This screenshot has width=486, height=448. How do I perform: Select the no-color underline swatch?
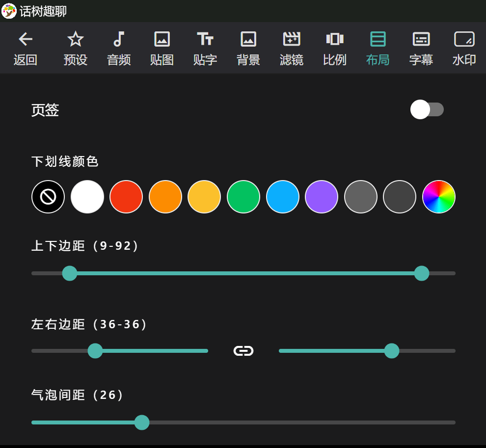point(48,197)
